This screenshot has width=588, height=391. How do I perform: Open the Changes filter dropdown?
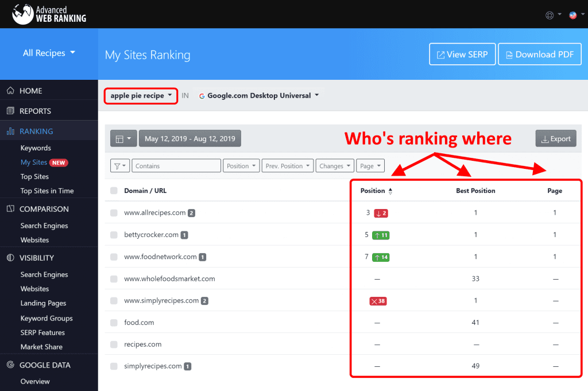[x=335, y=166]
